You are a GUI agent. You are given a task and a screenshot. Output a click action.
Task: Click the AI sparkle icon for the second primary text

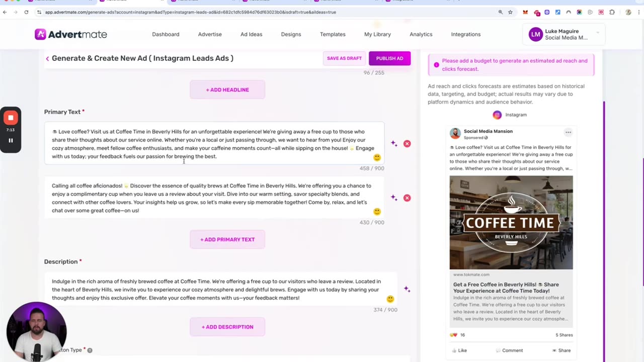(394, 198)
